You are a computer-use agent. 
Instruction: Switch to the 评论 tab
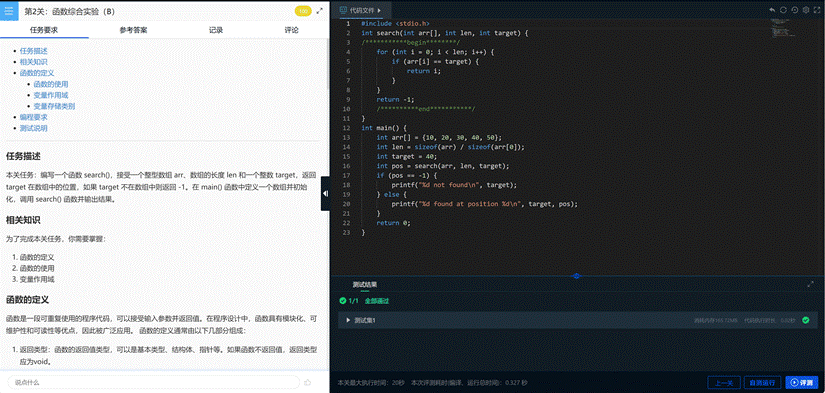click(291, 30)
